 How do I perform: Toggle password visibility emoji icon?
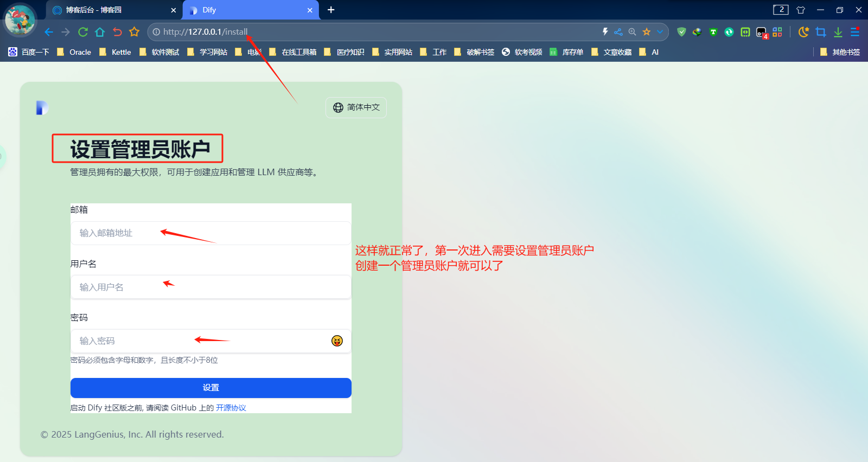pyautogui.click(x=337, y=341)
